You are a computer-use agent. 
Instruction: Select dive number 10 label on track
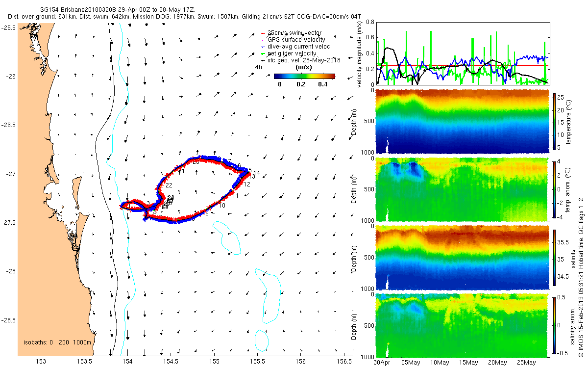point(222,205)
